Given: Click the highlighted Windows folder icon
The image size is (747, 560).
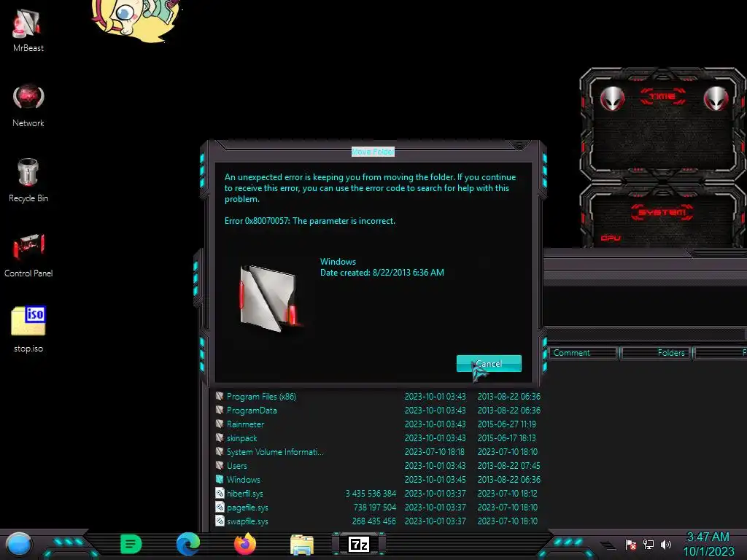Looking at the screenshot, I should coord(220,479).
